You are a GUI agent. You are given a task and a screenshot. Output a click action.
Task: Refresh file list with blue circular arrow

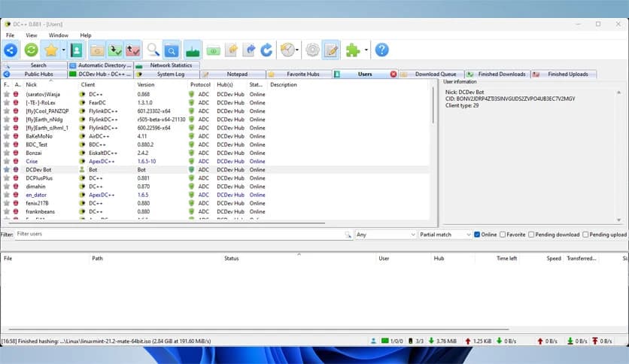coord(267,50)
